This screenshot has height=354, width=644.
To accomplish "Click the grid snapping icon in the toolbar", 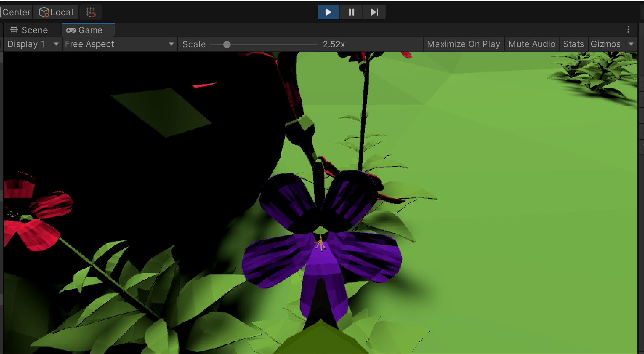I will pyautogui.click(x=90, y=12).
